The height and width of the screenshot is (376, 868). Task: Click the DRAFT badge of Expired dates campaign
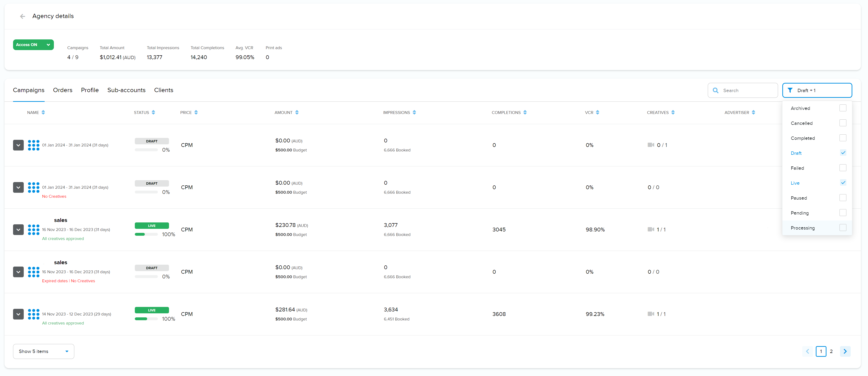152,268
